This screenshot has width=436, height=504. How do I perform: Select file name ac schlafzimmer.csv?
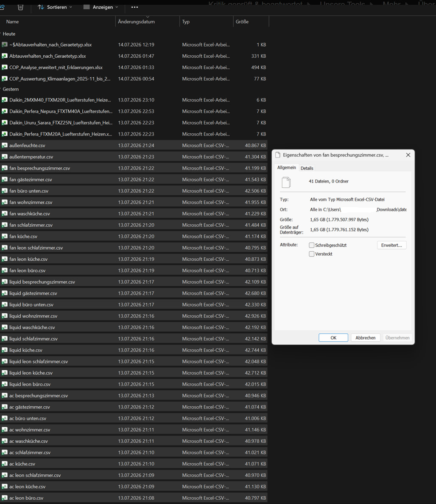pyautogui.click(x=30, y=453)
